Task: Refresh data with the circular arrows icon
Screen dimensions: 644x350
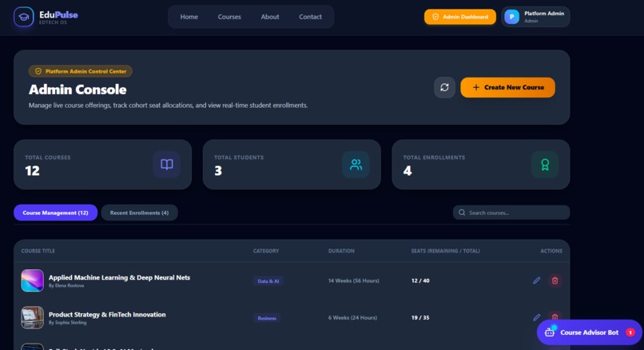Action: pyautogui.click(x=444, y=87)
